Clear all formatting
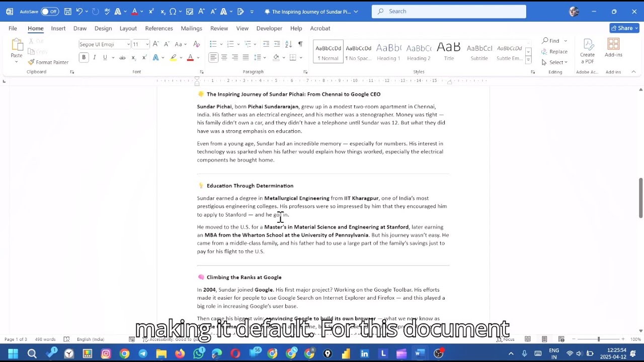 point(197,44)
